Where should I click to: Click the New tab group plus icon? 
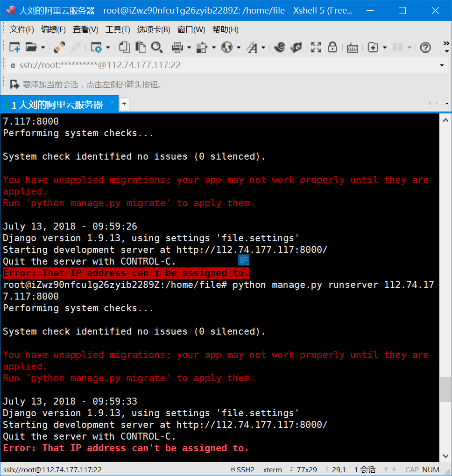(x=373, y=47)
